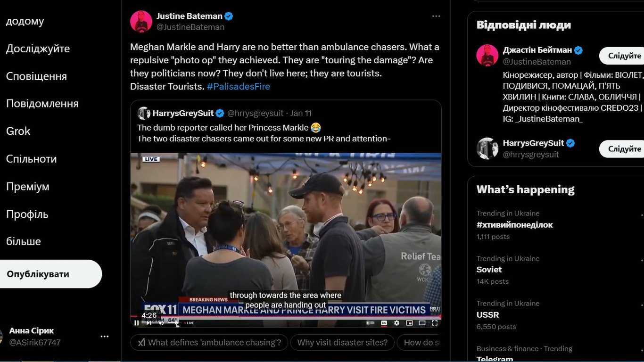Open the tweet's three-dot more menu
Image resolution: width=644 pixels, height=362 pixels.
tap(436, 16)
